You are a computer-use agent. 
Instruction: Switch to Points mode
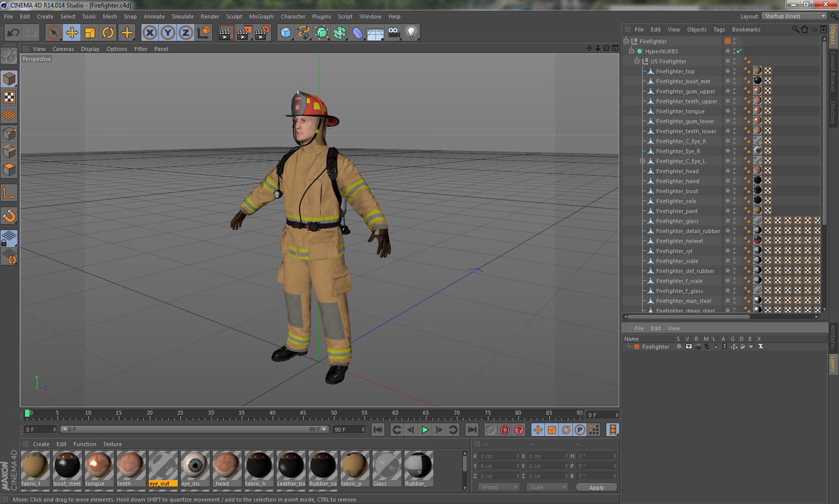pos(9,133)
